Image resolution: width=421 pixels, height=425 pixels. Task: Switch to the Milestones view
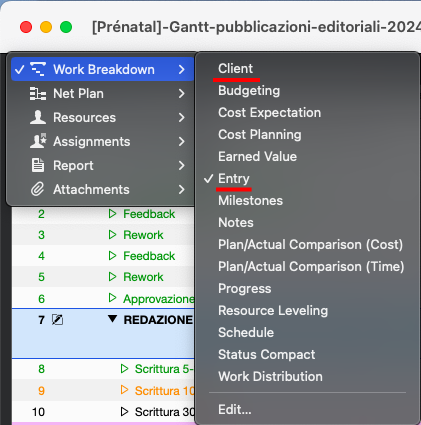click(250, 201)
